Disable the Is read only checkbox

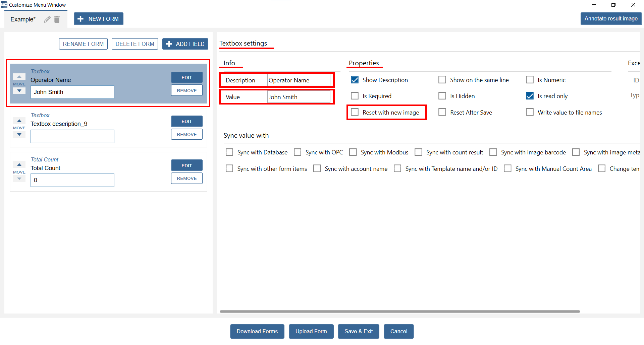(530, 96)
